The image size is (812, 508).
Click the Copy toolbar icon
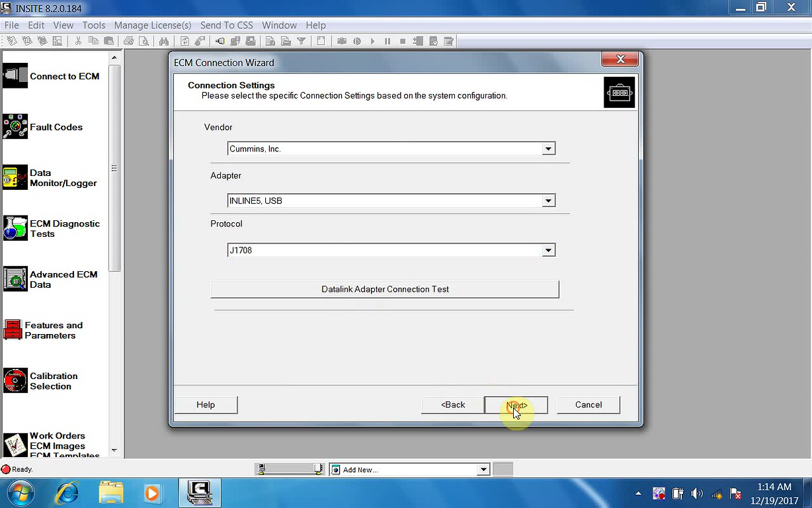point(93,41)
